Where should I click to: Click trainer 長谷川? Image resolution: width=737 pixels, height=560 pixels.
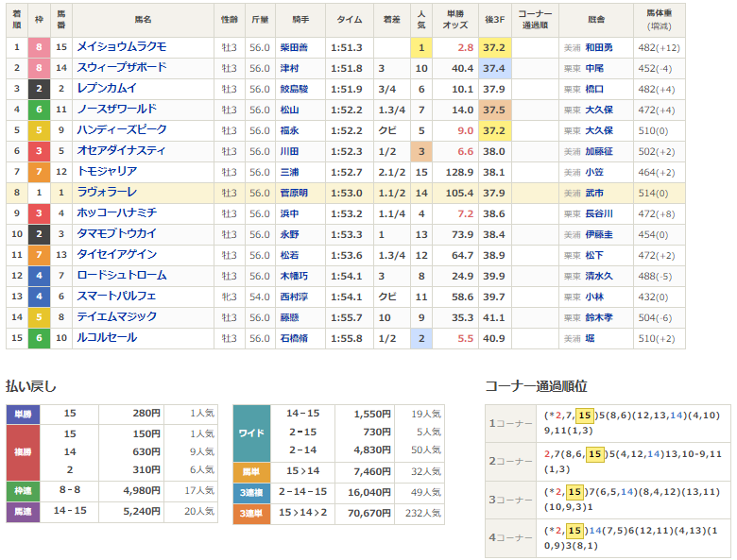599,213
